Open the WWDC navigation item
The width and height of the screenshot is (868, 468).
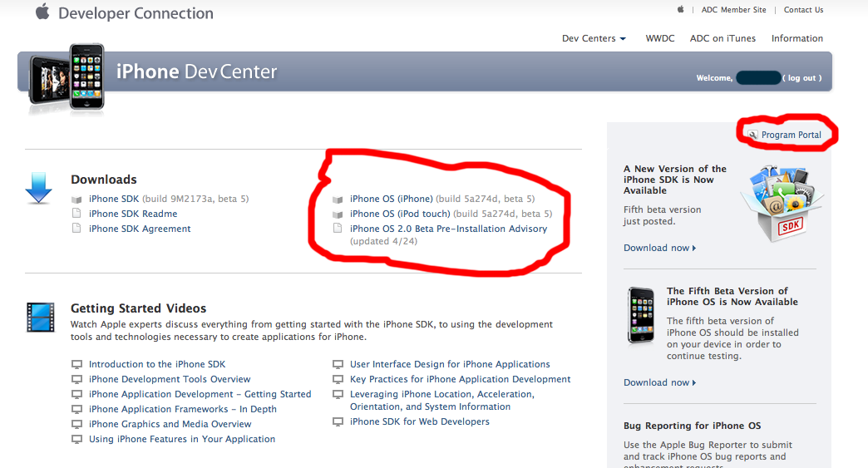coord(660,38)
